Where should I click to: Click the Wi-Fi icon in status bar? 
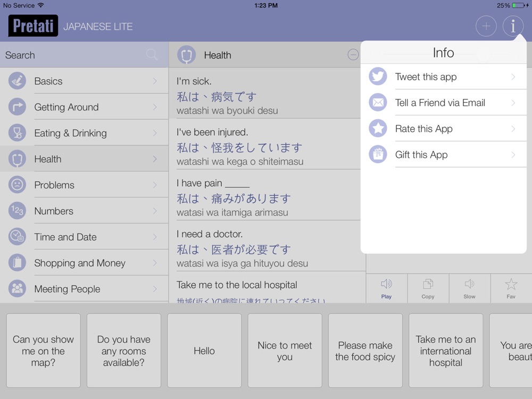coord(41,5)
